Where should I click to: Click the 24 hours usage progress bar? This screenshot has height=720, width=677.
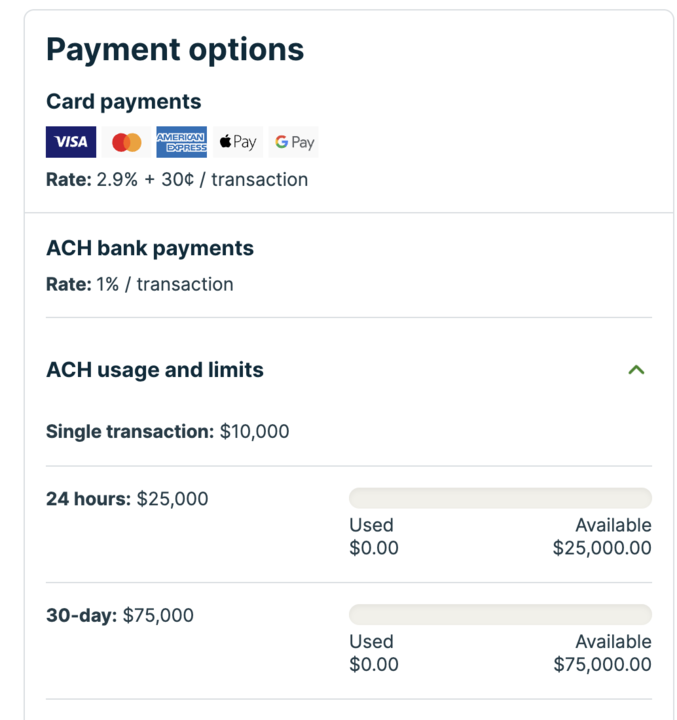[500, 498]
